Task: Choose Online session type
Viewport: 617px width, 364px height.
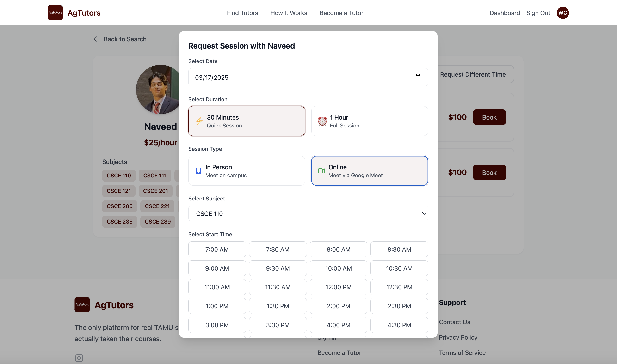Action: 370,171
